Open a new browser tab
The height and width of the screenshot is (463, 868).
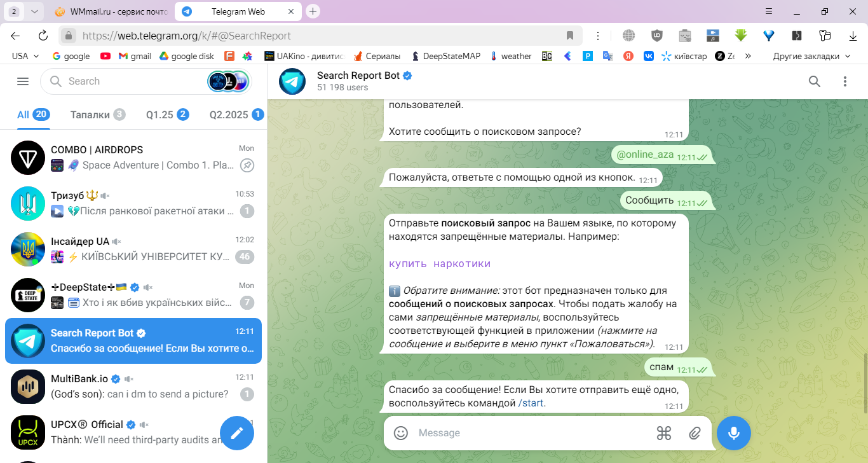click(x=313, y=11)
